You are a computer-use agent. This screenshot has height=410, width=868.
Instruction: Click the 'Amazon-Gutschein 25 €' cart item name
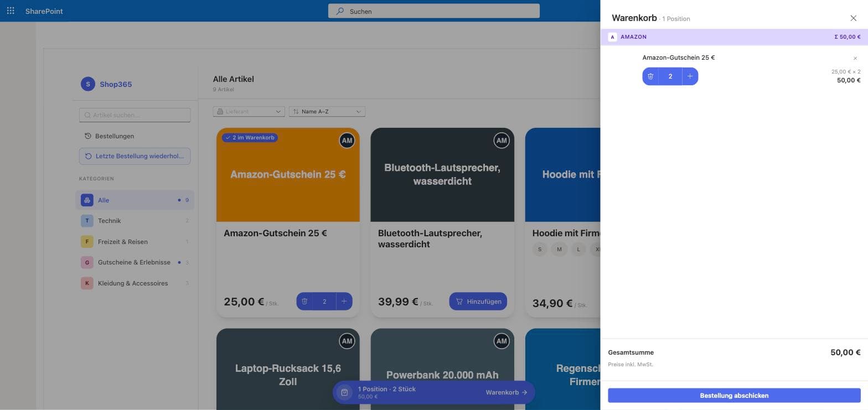pos(679,58)
